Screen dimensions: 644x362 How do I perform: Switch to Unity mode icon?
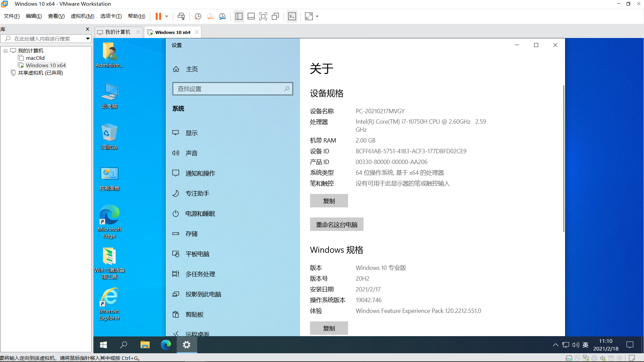click(275, 16)
